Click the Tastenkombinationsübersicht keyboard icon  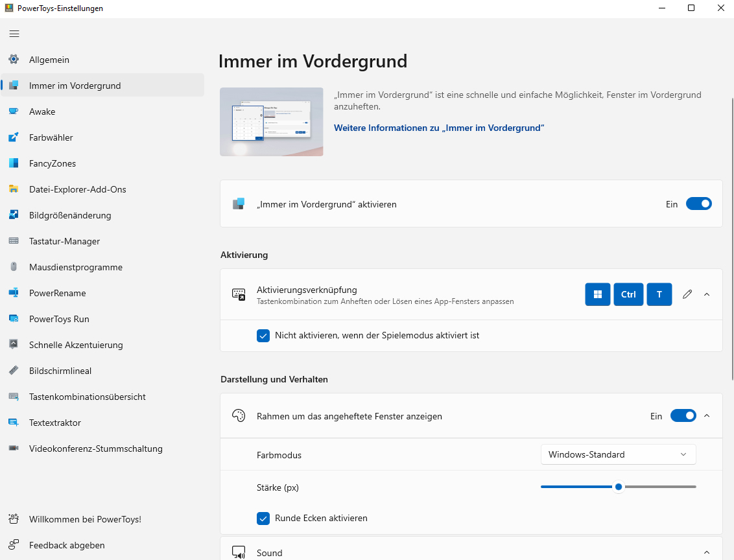[14, 396]
